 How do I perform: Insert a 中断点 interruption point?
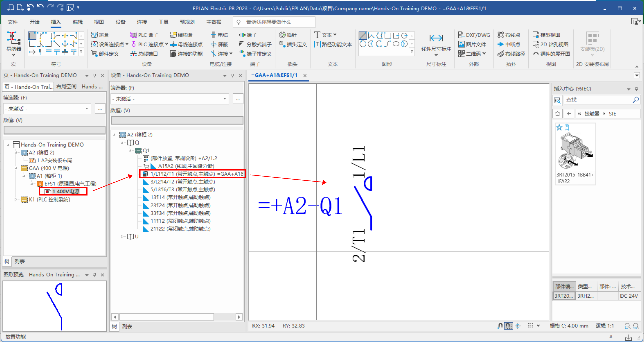coord(509,44)
